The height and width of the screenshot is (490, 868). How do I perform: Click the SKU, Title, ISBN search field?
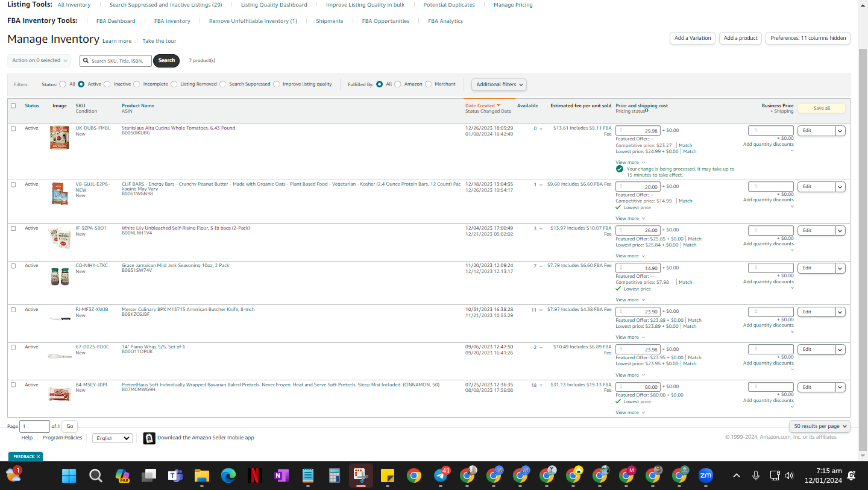coord(116,61)
